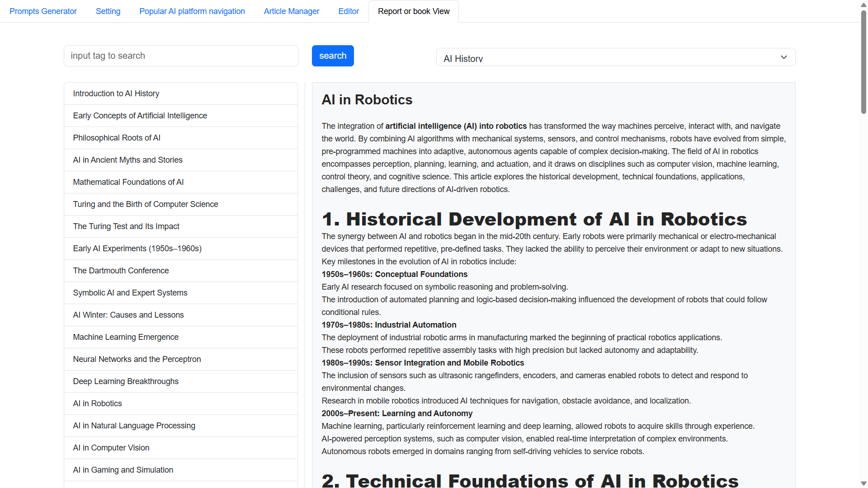Open the AI History dropdown
This screenshot has width=868, height=488.
(615, 57)
